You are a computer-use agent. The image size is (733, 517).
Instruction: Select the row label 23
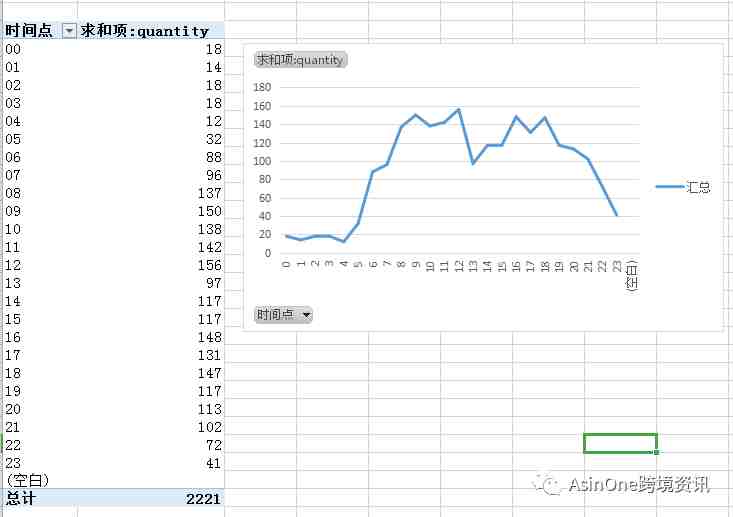(x=13, y=463)
